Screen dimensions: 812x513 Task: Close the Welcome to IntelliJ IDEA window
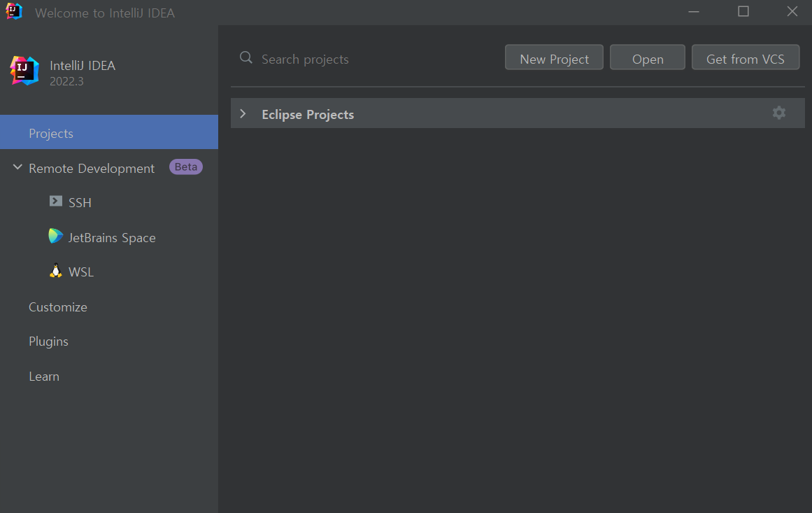[792, 11]
